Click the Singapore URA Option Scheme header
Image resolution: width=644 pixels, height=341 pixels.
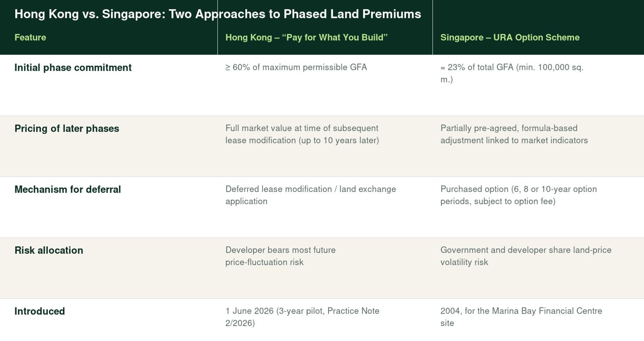[x=510, y=37]
